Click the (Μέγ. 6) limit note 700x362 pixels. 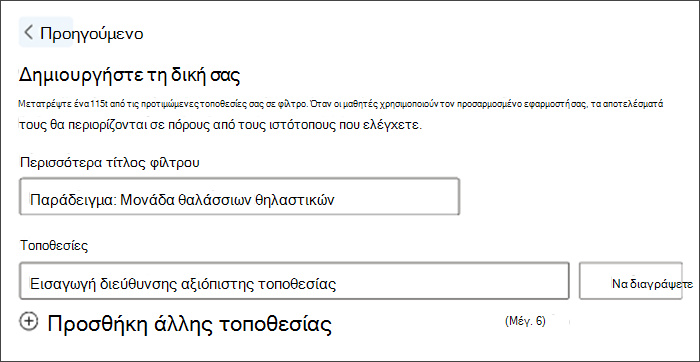pos(525,321)
